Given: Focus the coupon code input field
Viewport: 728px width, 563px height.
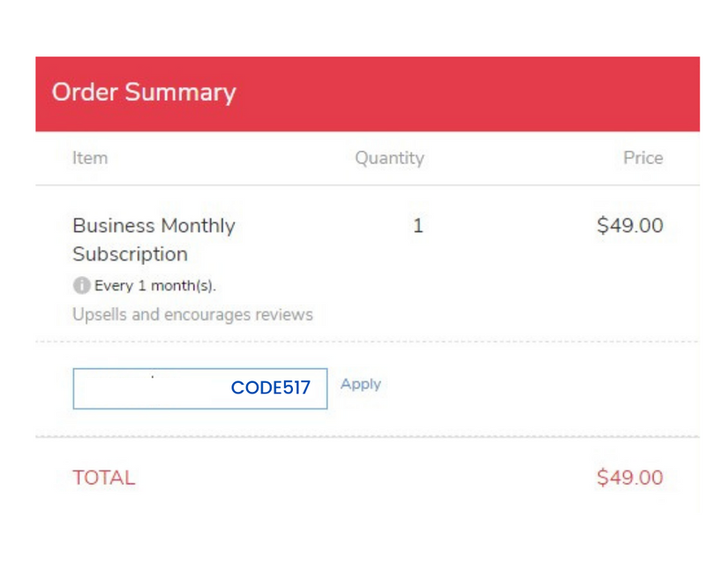Looking at the screenshot, I should tap(200, 388).
